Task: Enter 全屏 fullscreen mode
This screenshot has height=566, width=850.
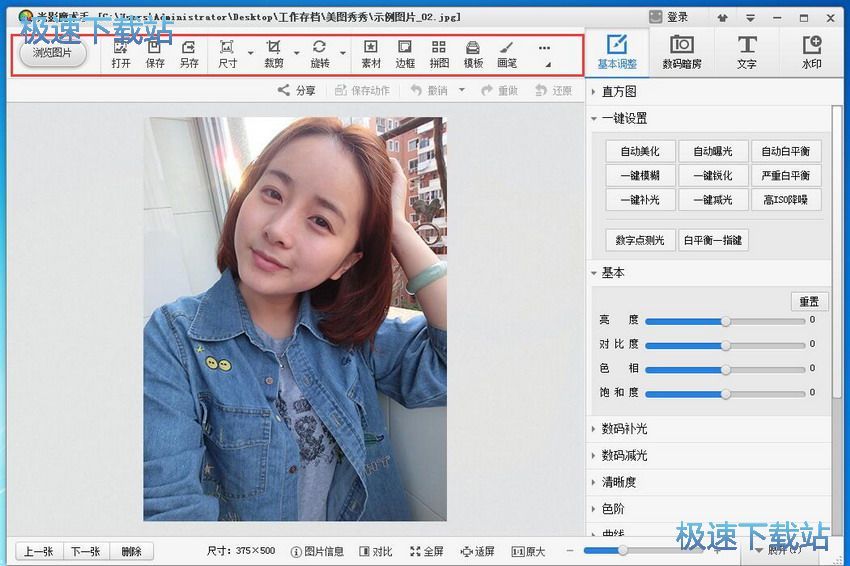Action: (427, 551)
